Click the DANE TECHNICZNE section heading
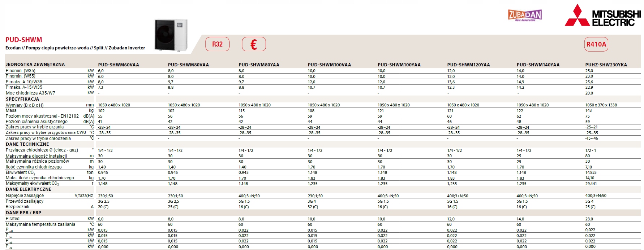Image resolution: width=644 pixels, height=250 pixels. tap(27, 144)
